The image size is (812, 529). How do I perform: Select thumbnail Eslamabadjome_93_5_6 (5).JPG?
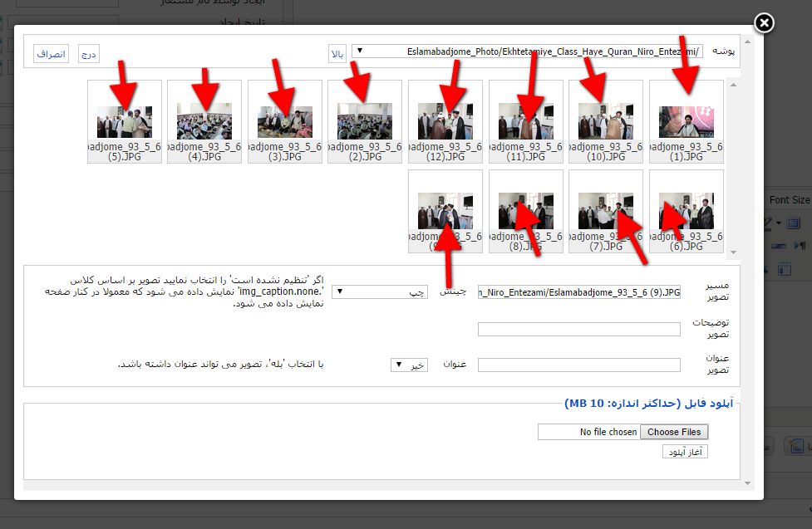click(125, 121)
